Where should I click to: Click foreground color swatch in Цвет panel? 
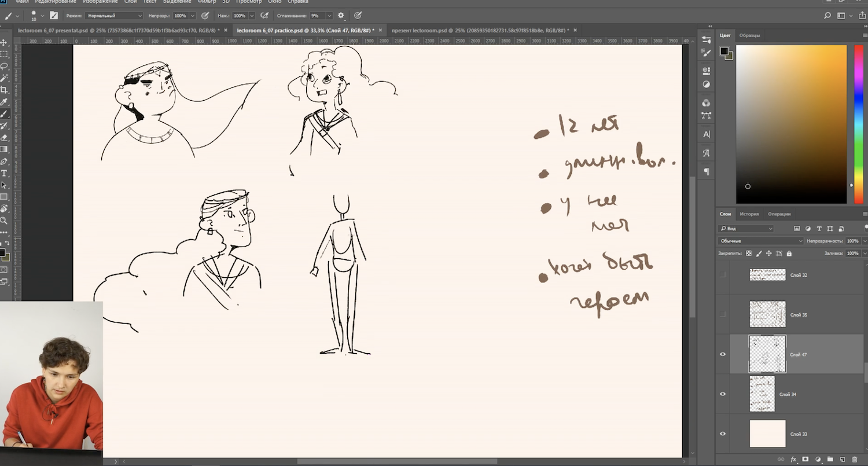[724, 52]
